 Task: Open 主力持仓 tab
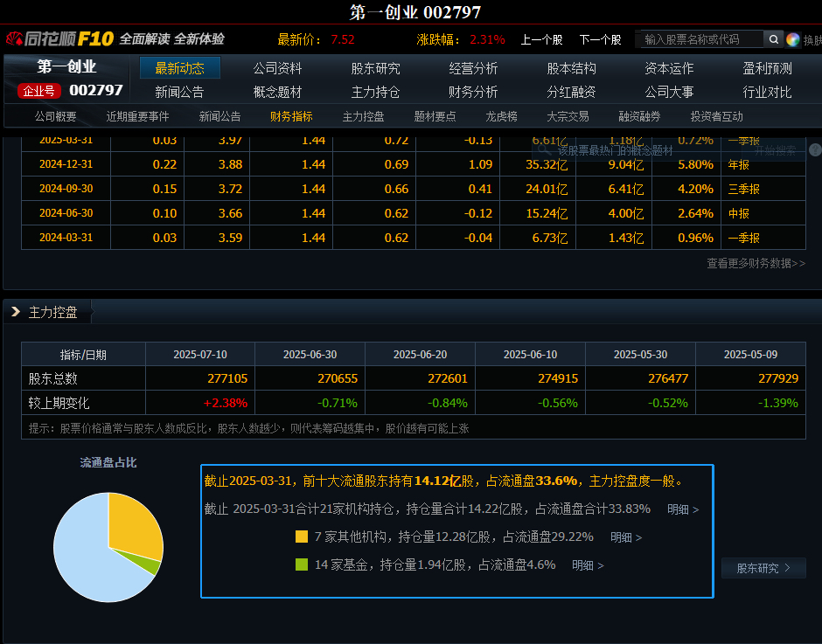pos(375,93)
